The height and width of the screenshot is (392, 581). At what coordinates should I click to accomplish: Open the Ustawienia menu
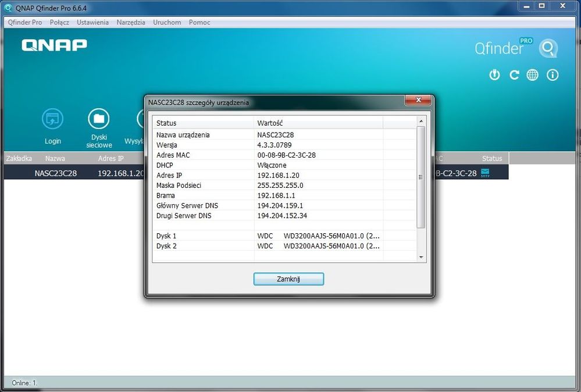coord(92,22)
